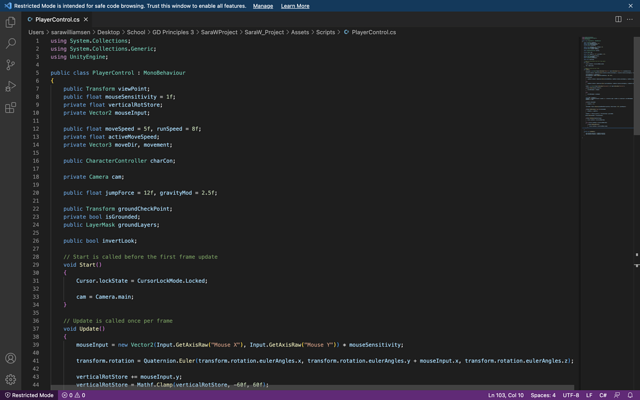Image resolution: width=640 pixels, height=400 pixels.
Task: Change end of line sequence LF
Action: pos(589,395)
